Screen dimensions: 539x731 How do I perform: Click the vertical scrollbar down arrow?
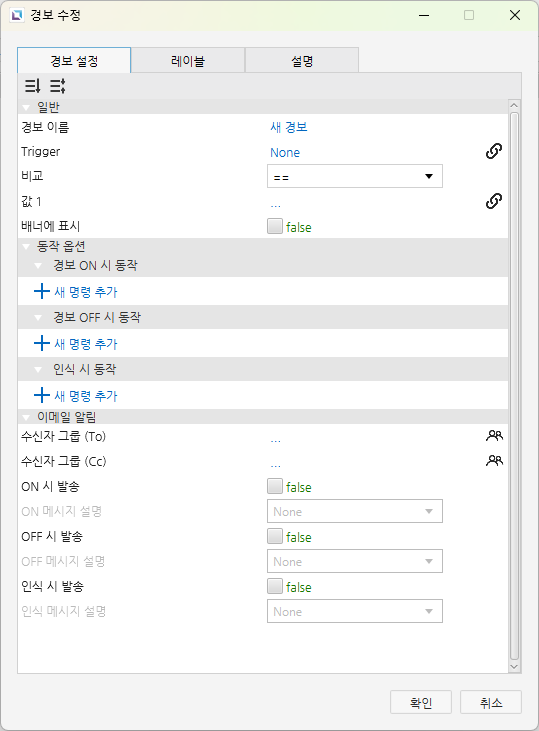pos(514,667)
